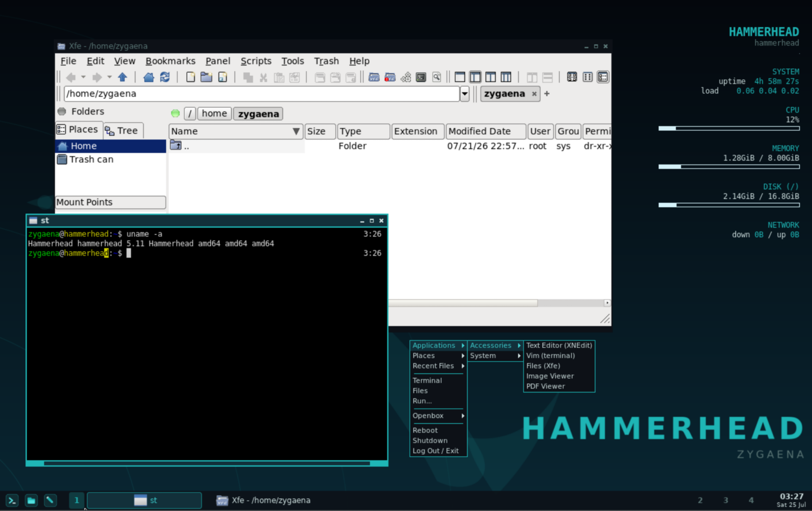Switch Xfe to tree and two panels mode
Viewport: 812px width, 511px height.
506,77
